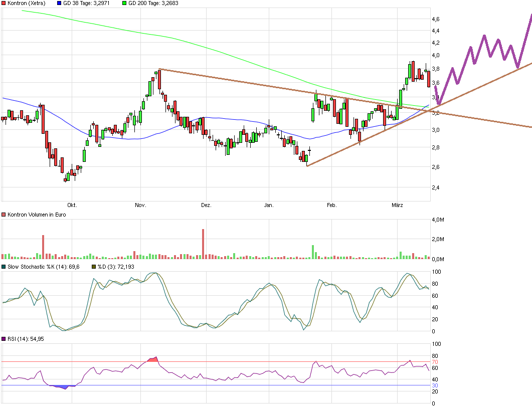Select the Kontron (Xetra) chart title label

26,3
